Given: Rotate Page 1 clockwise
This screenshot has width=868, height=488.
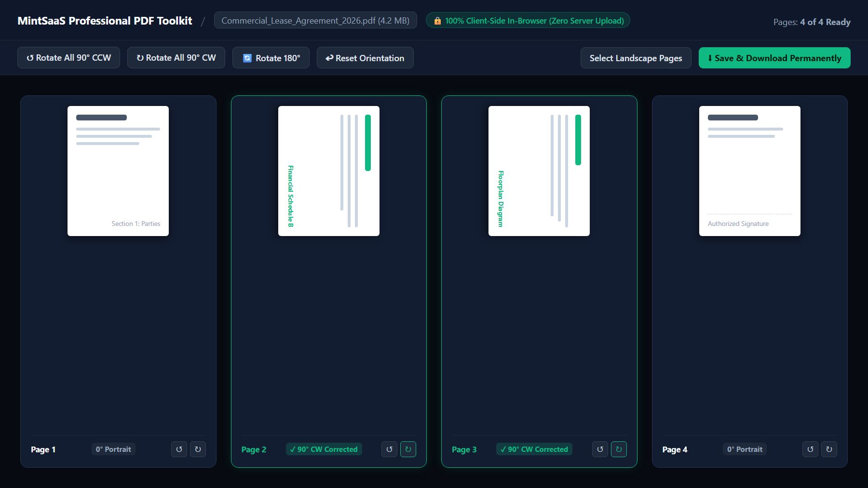Looking at the screenshot, I should (x=198, y=449).
